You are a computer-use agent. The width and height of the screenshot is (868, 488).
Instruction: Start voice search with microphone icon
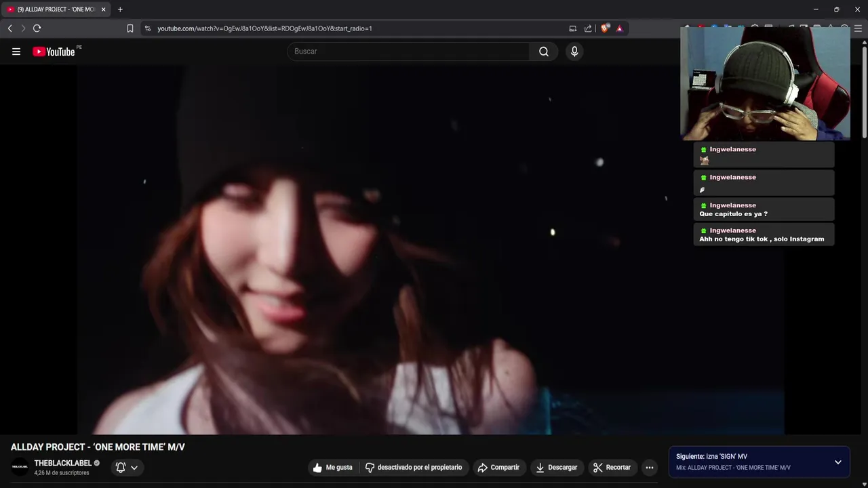(x=574, y=52)
